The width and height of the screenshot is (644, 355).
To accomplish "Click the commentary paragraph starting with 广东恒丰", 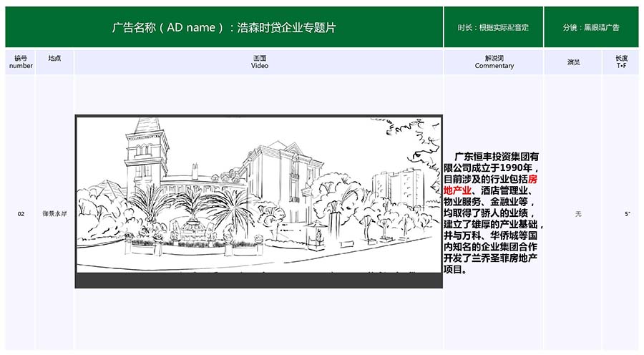I will (494, 213).
